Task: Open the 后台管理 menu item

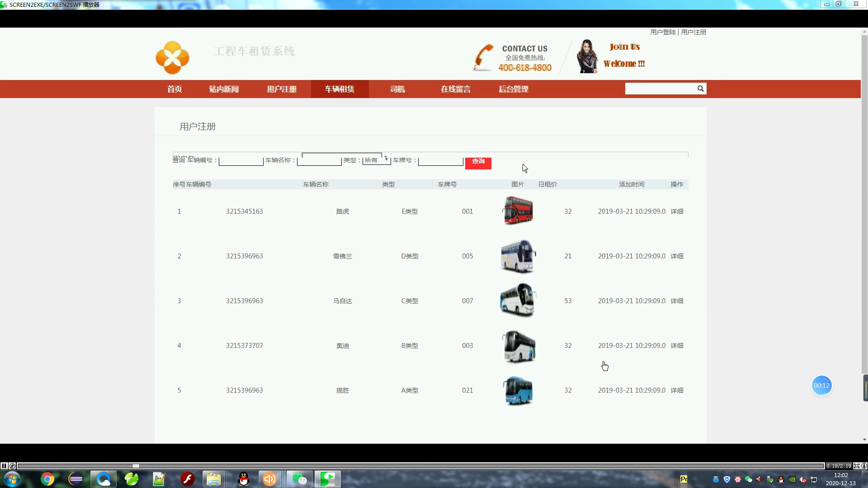Action: (x=514, y=89)
